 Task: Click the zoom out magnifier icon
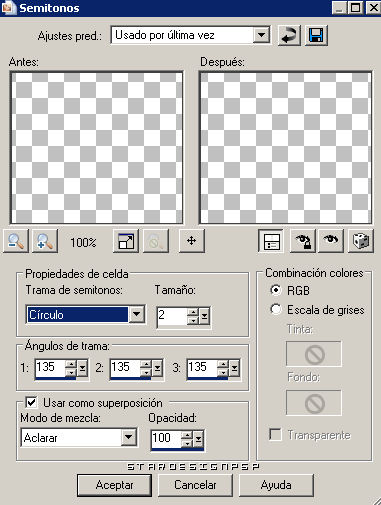pos(16,241)
